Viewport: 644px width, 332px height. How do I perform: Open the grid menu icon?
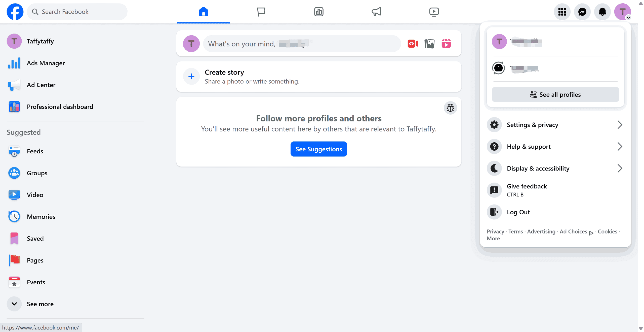point(562,12)
